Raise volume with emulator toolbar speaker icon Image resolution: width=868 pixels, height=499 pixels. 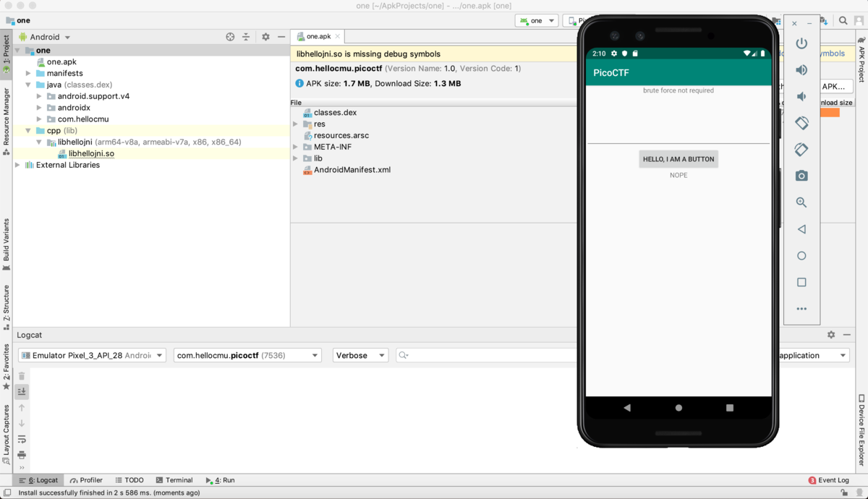pyautogui.click(x=801, y=70)
